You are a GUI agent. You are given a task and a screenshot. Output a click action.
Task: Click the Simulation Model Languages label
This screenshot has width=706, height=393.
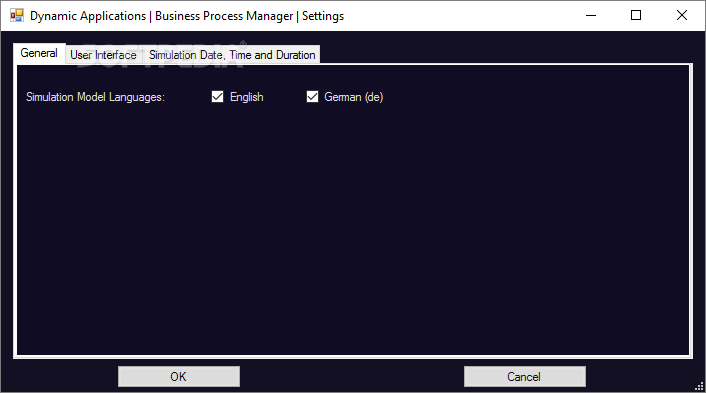[95, 97]
